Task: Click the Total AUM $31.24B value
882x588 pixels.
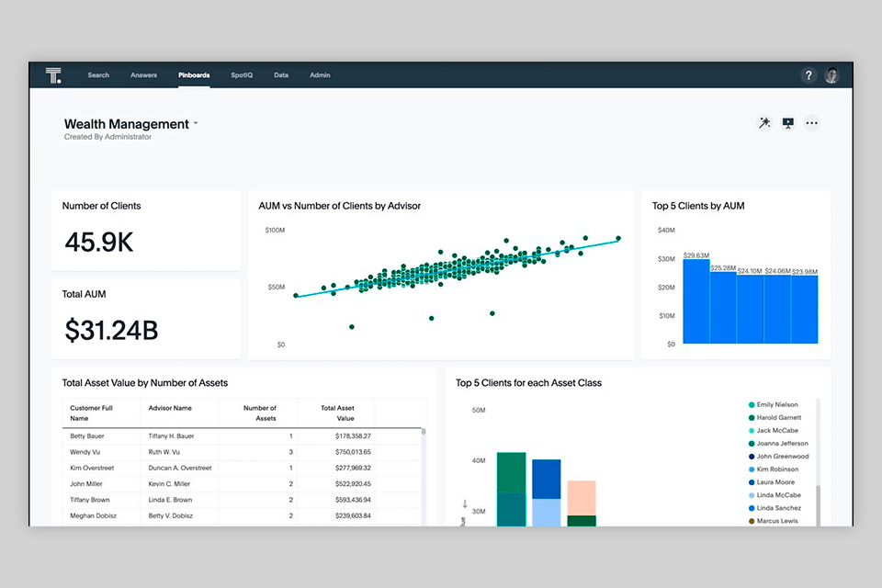Action: (x=111, y=331)
